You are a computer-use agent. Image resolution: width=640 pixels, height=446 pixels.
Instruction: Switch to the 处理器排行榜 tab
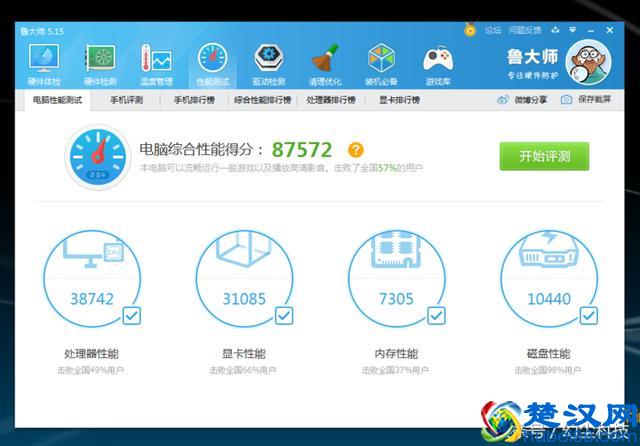[331, 100]
